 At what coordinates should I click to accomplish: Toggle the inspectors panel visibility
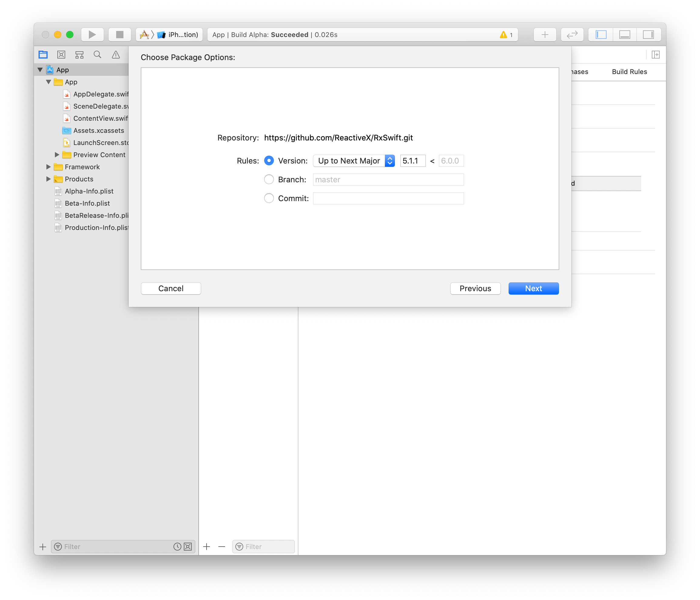click(648, 35)
